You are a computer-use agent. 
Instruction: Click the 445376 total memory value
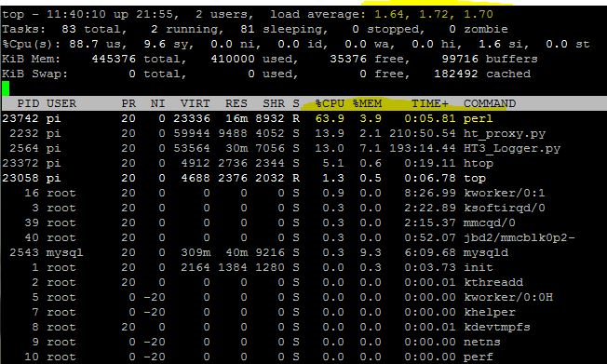pyautogui.click(x=114, y=59)
